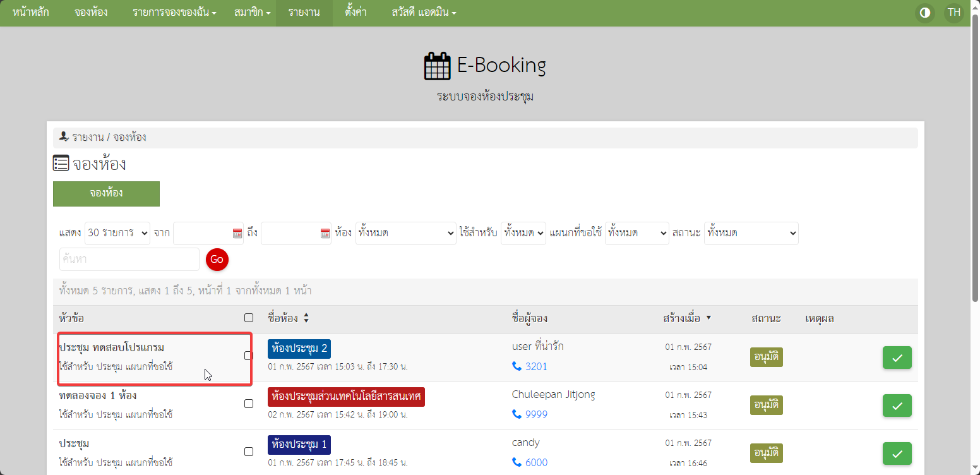The image size is (980, 475).
Task: Click the list icon beside จองห้อง heading
Action: (x=61, y=163)
